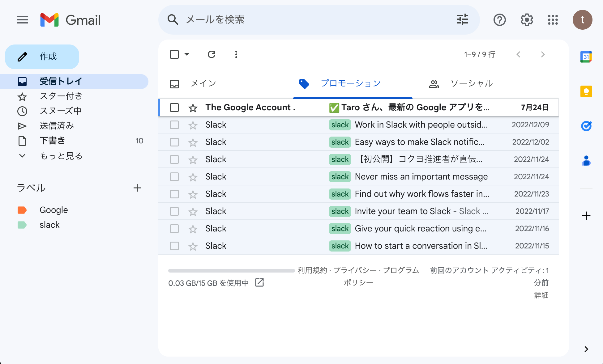The height and width of the screenshot is (364, 603).
Task: Open Settings gear icon
Action: click(x=527, y=20)
